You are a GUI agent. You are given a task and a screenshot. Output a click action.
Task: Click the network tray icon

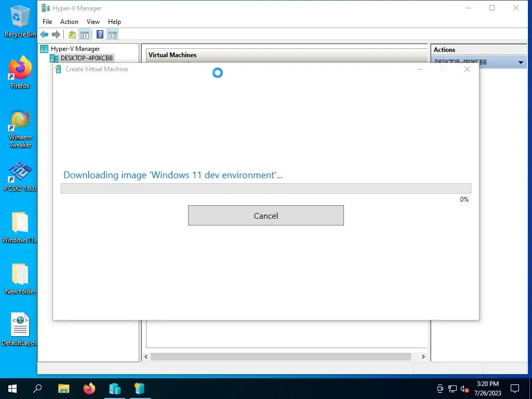[453, 389]
